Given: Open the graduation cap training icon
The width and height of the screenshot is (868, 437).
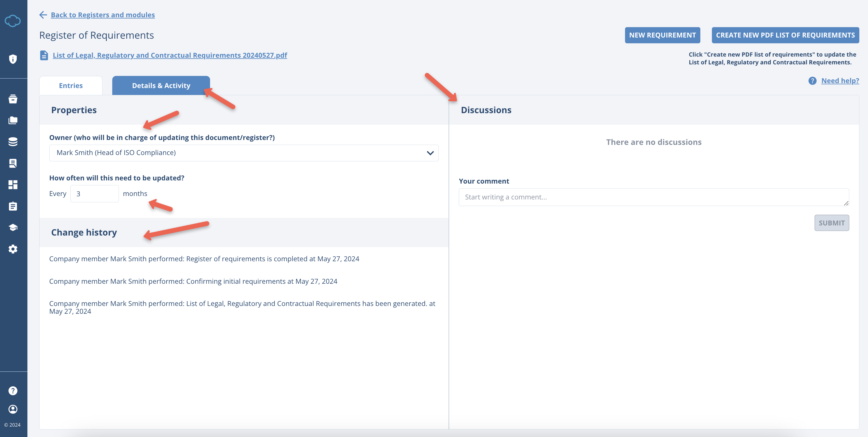Looking at the screenshot, I should click(13, 227).
